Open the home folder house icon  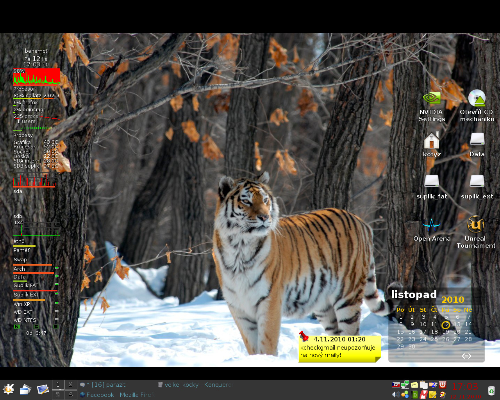(x=432, y=144)
